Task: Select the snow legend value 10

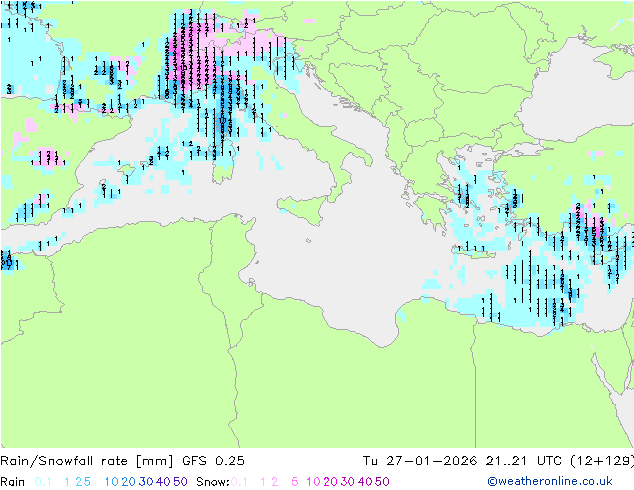Action: pos(313,482)
